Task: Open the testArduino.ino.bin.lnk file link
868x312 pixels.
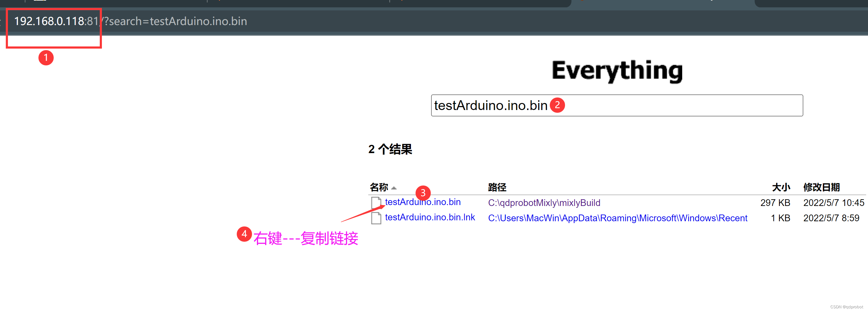Action: 430,217
